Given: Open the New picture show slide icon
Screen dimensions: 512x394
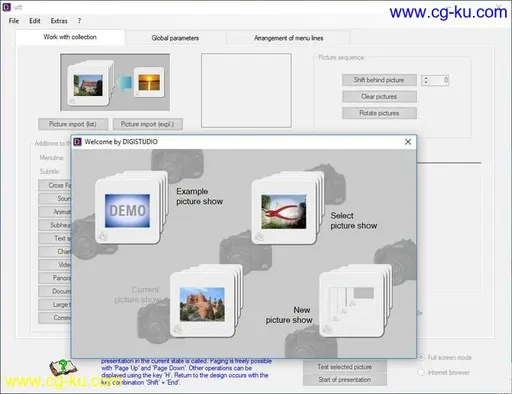Looking at the screenshot, I should click(x=355, y=301).
